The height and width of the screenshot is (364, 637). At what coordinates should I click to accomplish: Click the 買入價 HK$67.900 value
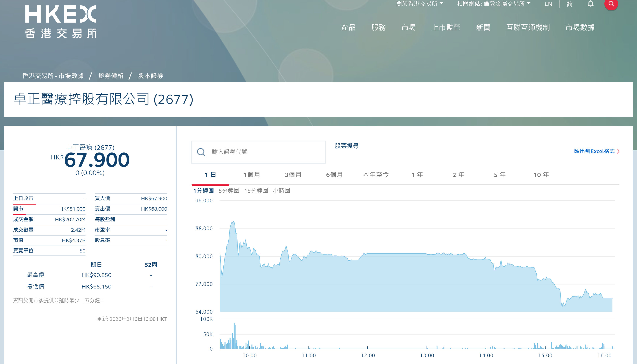[154, 198]
